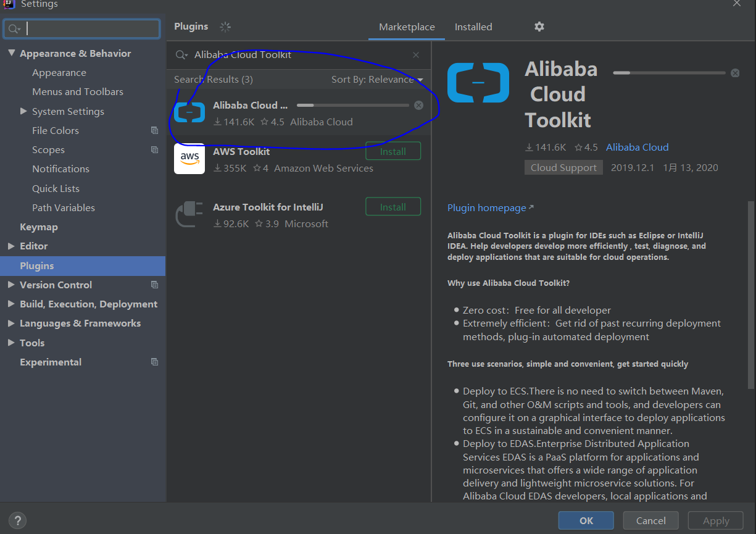The width and height of the screenshot is (756, 534).
Task: Open Notifications settings
Action: (60, 169)
